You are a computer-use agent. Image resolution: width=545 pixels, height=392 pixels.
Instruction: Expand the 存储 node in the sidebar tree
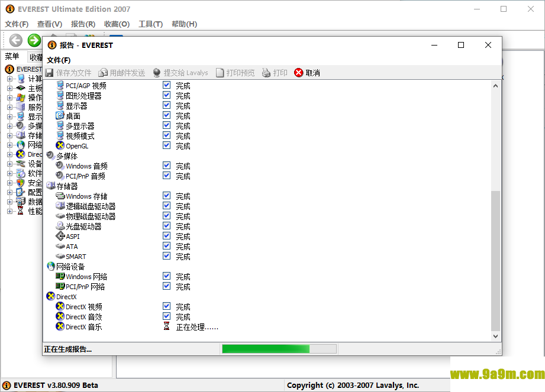coord(9,135)
